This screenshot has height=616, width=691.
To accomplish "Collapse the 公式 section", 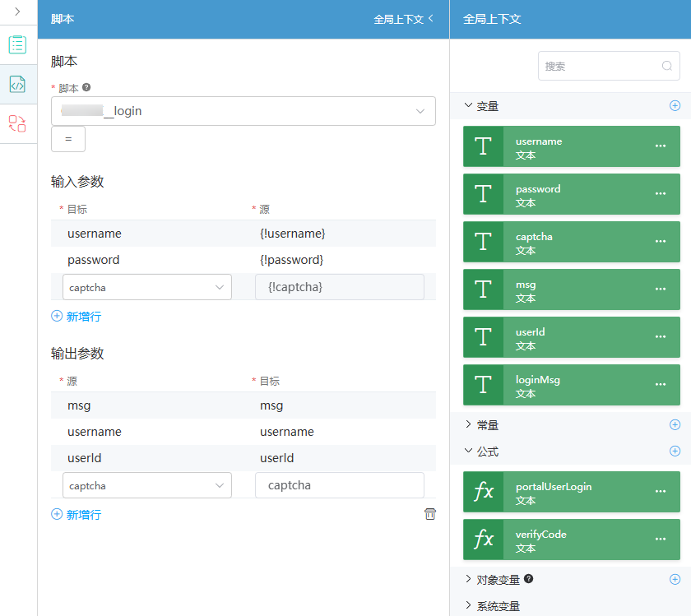I will 468,452.
